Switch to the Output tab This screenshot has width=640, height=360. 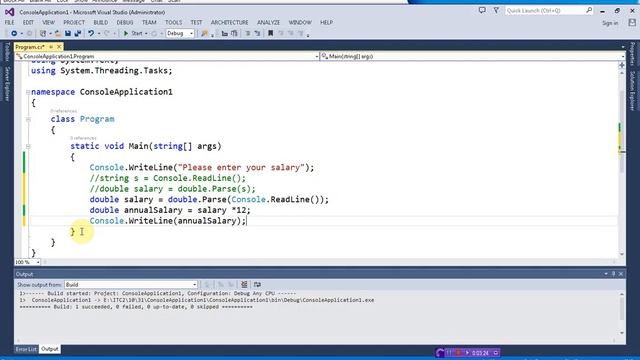click(50, 349)
